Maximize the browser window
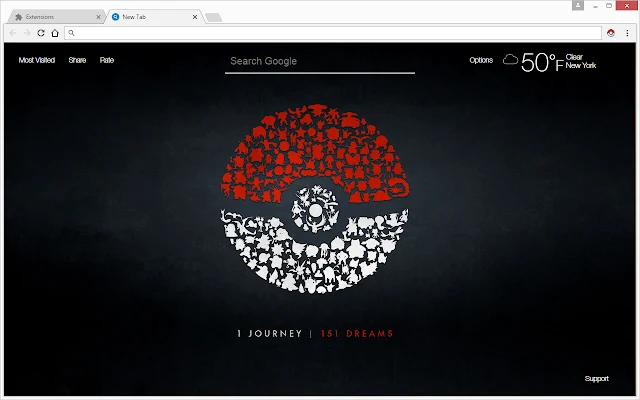This screenshot has height=400, width=640. 609,6
